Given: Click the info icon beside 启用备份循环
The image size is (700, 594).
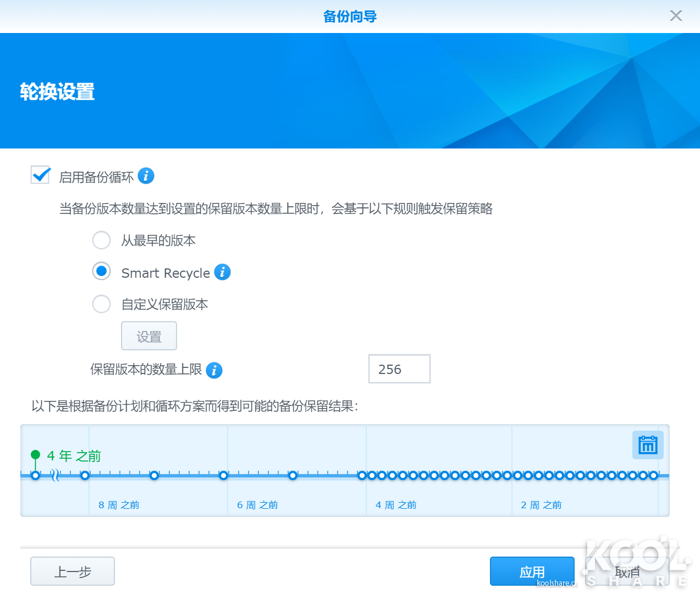Looking at the screenshot, I should (x=146, y=176).
